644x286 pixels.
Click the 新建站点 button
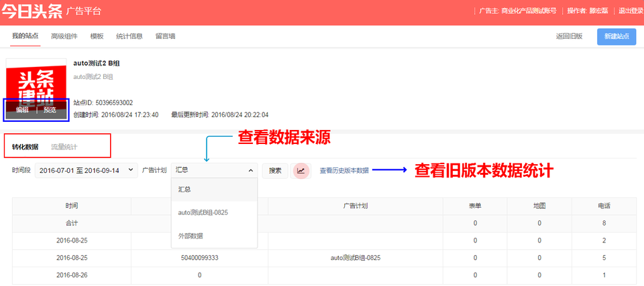(x=616, y=36)
